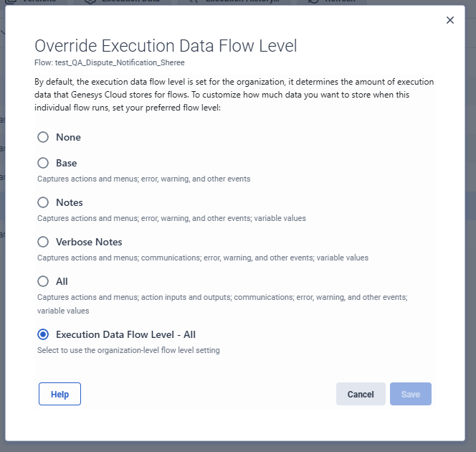Choose the Execution Data Flow Level - All radio
Image resolution: width=476 pixels, height=452 pixels.
(x=43, y=334)
